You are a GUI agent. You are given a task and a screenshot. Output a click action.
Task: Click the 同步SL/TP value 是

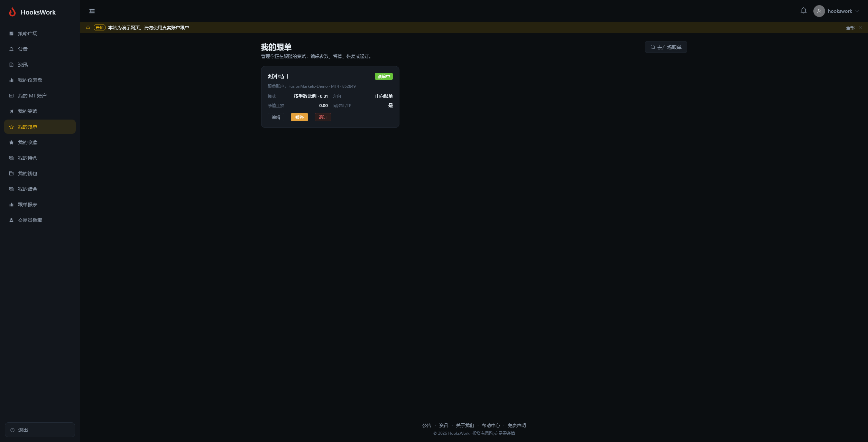390,105
